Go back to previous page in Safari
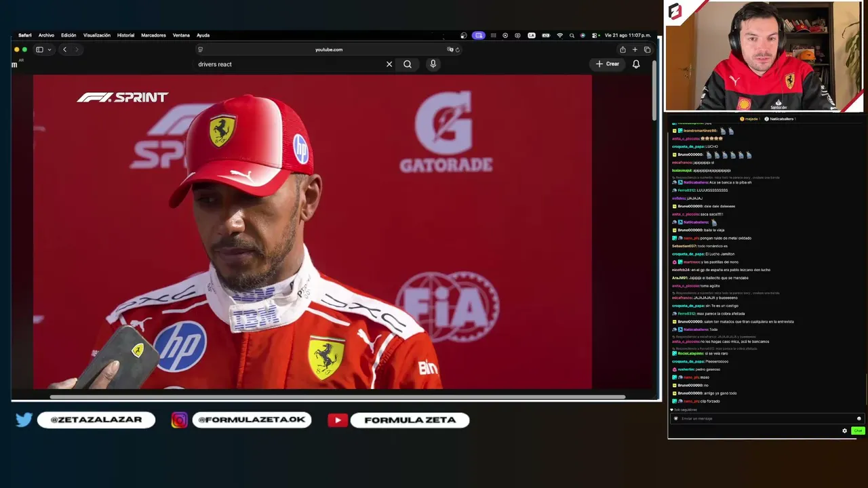The width and height of the screenshot is (868, 488). (x=64, y=49)
